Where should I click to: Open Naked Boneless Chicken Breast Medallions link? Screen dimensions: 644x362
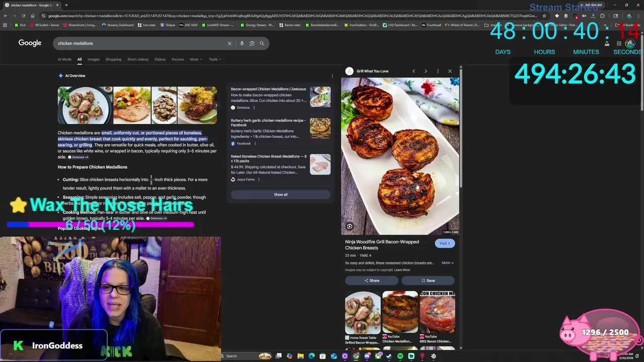tap(268, 158)
